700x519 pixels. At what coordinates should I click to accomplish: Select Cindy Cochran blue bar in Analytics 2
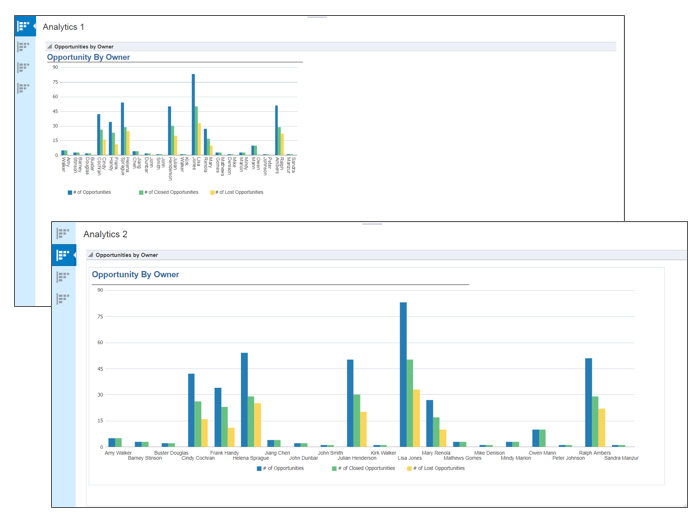coord(191,410)
